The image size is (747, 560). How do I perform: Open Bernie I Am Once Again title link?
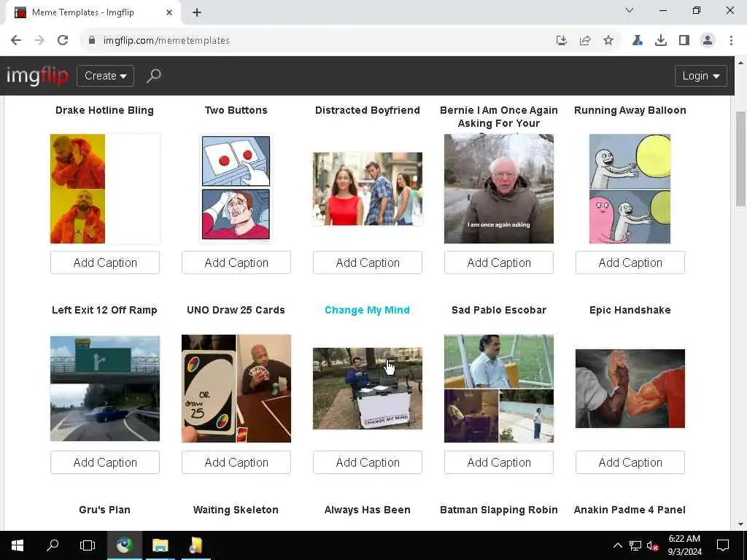coord(499,117)
